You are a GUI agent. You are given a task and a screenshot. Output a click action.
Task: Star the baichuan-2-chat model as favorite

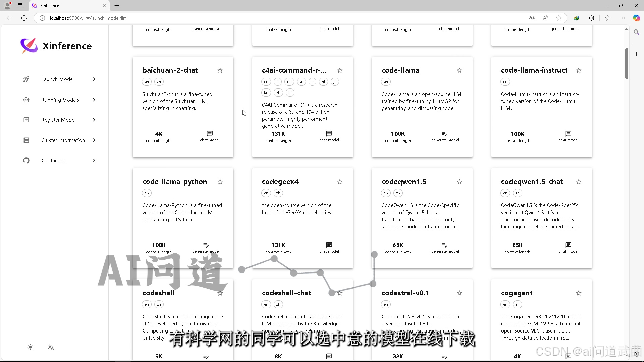tap(220, 70)
